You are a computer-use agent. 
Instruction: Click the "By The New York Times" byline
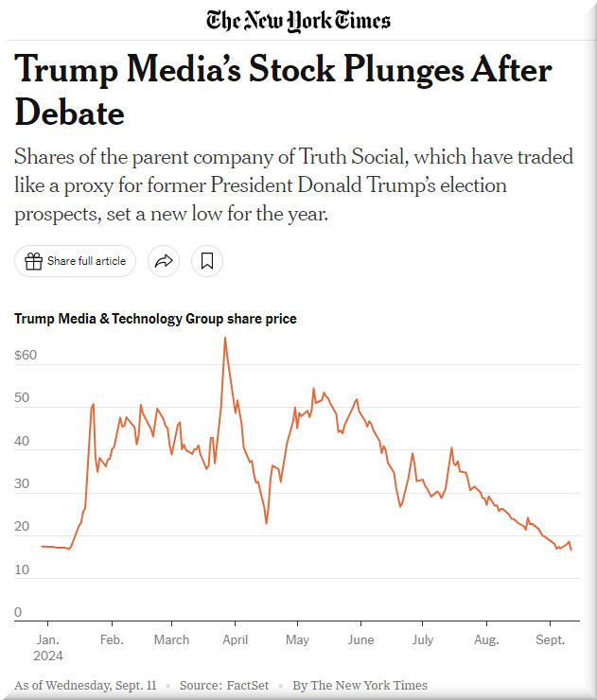[x=360, y=685]
